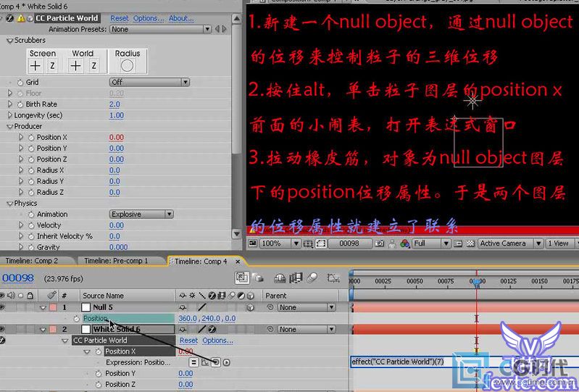Click World Z scrubber button

coord(93,66)
